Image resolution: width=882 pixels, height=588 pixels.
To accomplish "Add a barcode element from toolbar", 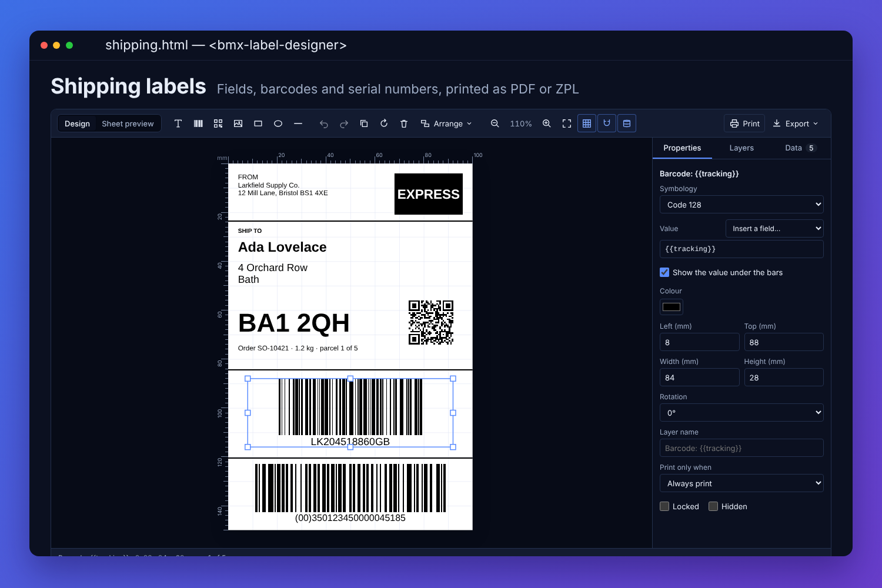I will click(198, 123).
